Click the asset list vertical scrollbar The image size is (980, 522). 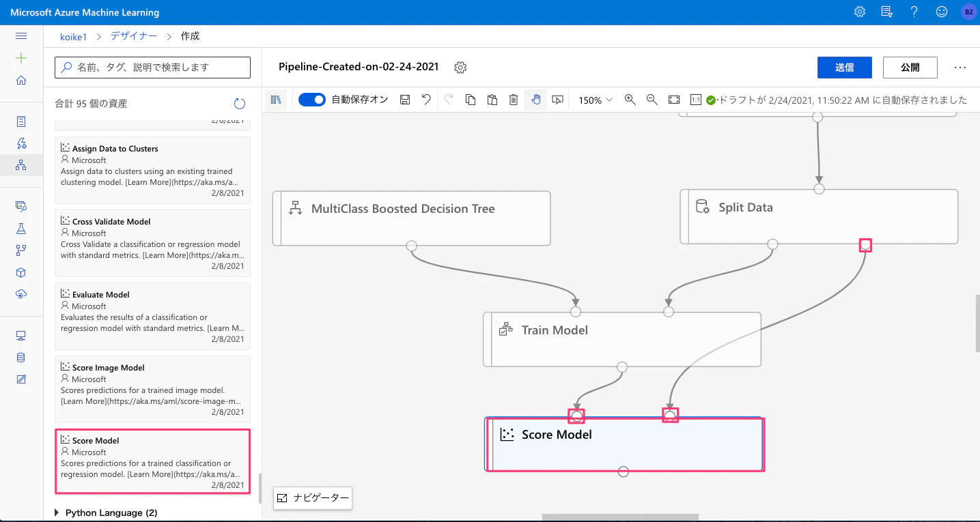260,489
